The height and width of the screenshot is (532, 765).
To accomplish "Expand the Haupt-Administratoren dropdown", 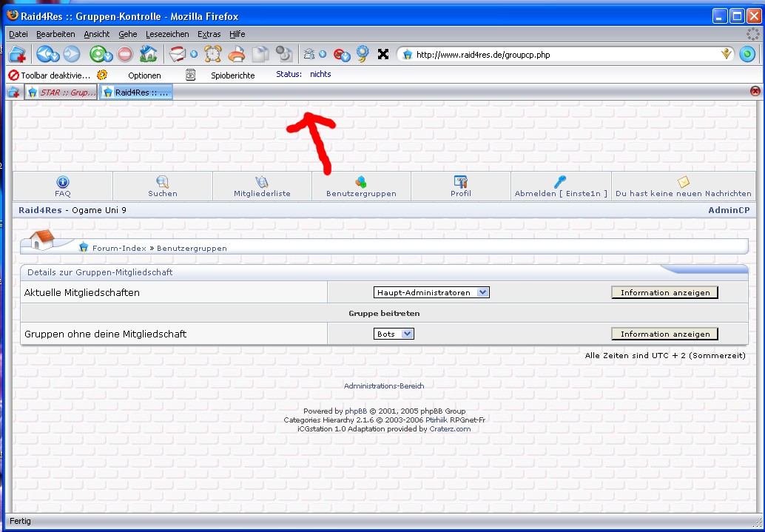I will (x=482, y=292).
